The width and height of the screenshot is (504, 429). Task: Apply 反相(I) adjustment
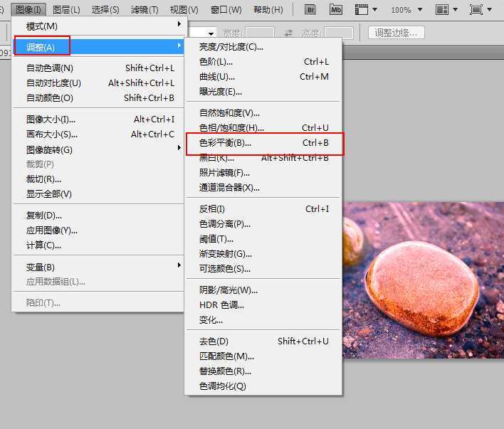click(263, 209)
